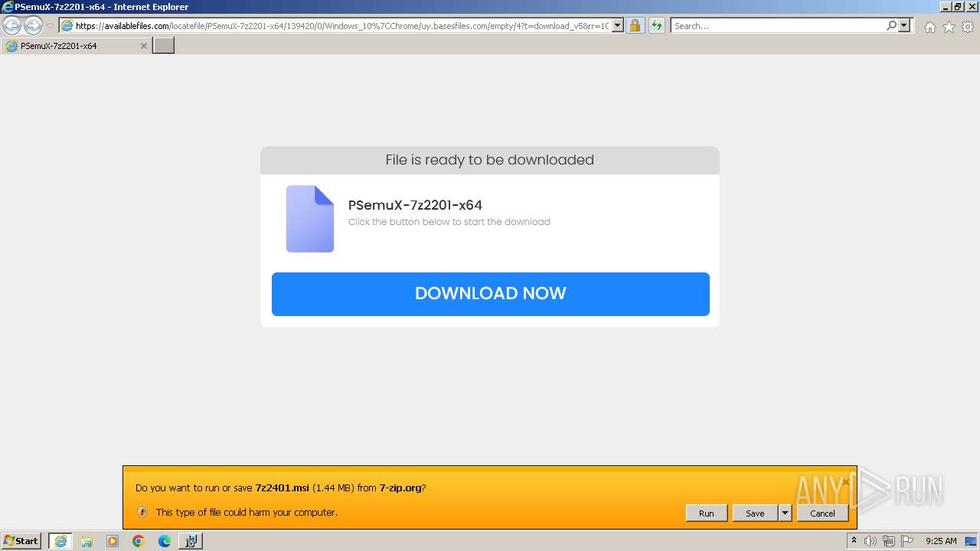Expand the search provider dropdown arrow
This screenshot has height=551, width=980.
pos(904,25)
